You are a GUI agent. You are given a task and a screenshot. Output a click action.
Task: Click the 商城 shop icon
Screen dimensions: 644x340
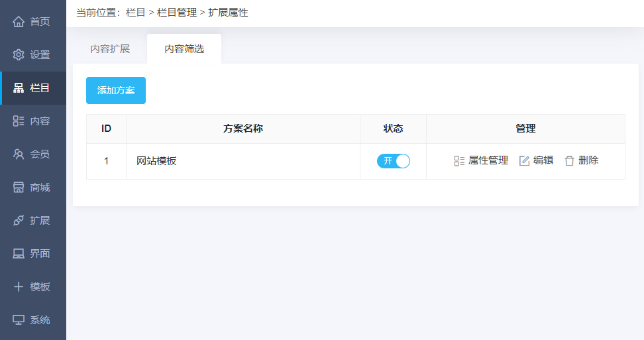coord(19,188)
